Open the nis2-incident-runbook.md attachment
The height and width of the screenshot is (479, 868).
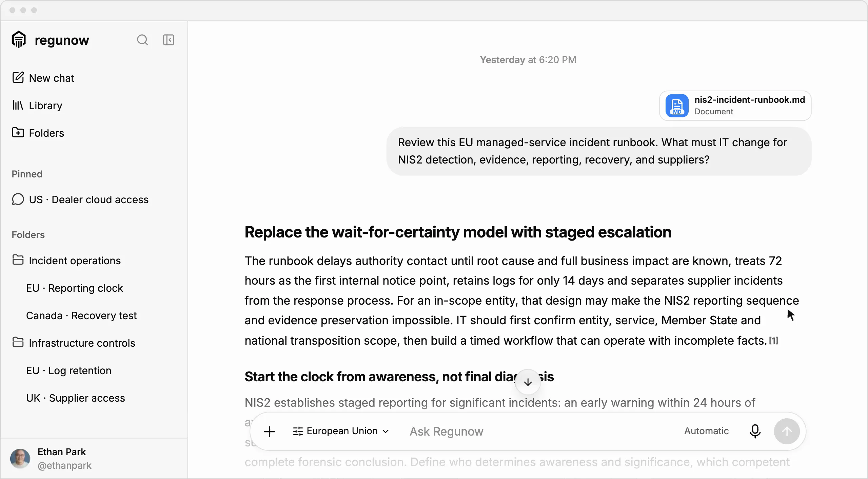(735, 106)
